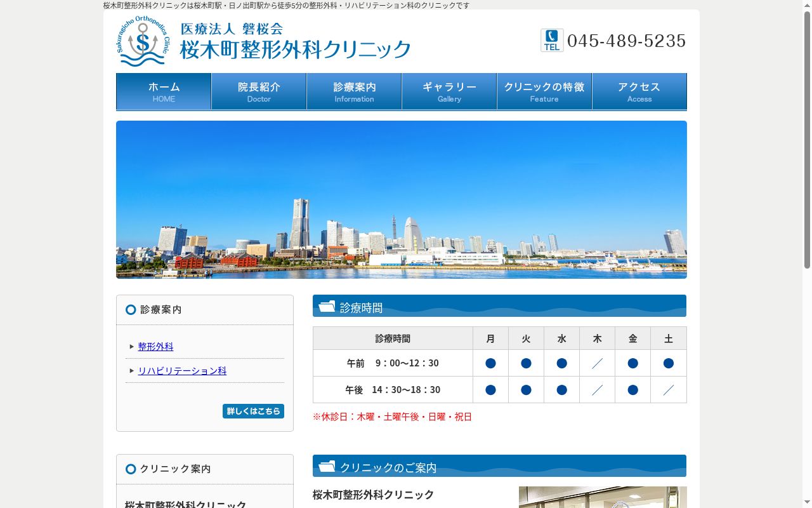Open the ギャラリー Gallery menu tab
This screenshot has width=812, height=508.
[x=449, y=91]
